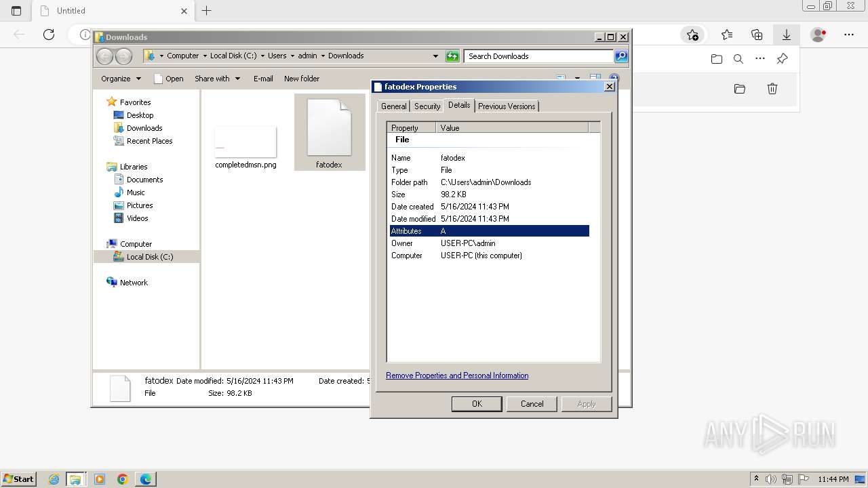The width and height of the screenshot is (868, 488).
Task: Click the Edge Downloads arrow icon
Action: tap(787, 35)
